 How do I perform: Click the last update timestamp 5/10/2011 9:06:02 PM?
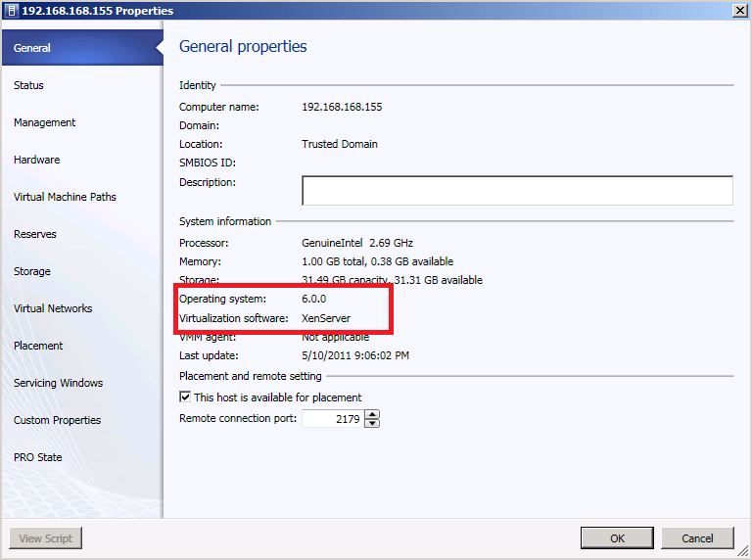click(x=355, y=355)
